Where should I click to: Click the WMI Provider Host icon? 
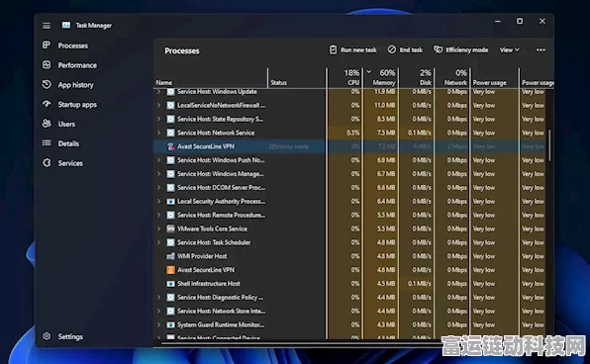170,256
